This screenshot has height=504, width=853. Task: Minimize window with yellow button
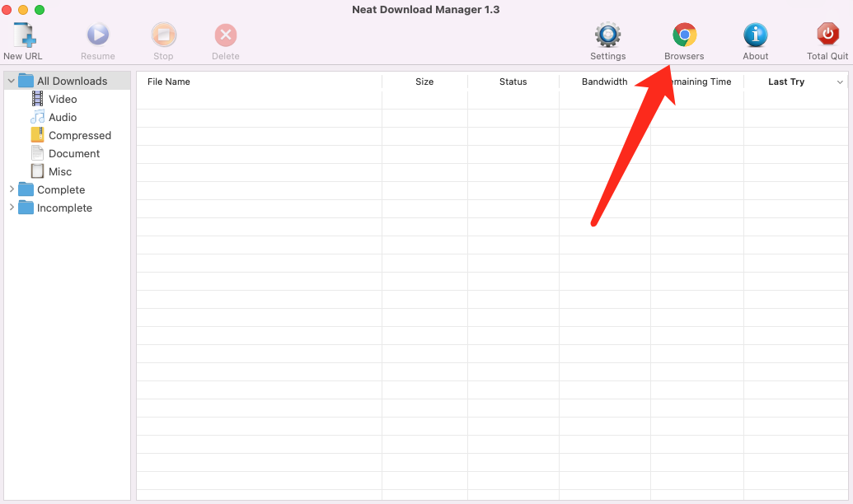[x=23, y=10]
